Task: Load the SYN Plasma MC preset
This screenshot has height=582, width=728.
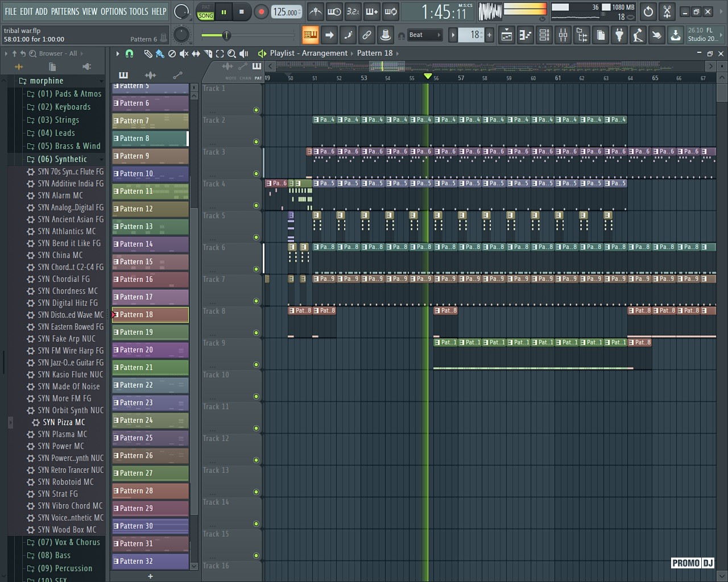Action: tap(62, 434)
